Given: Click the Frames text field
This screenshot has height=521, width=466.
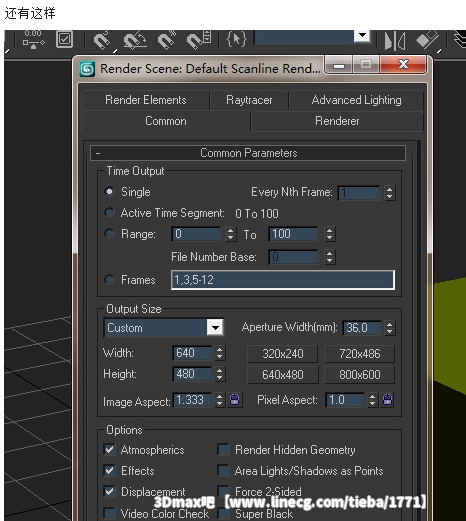Looking at the screenshot, I should 283,280.
